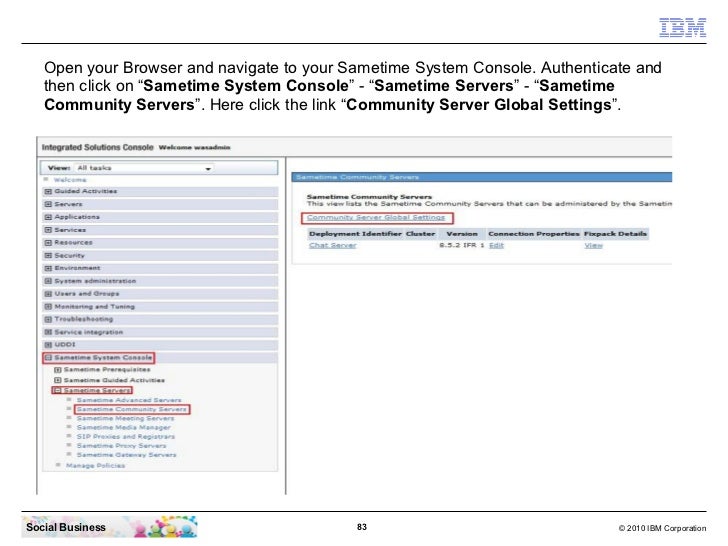
Task: Open the Chat Server deployment link
Action: (332, 245)
